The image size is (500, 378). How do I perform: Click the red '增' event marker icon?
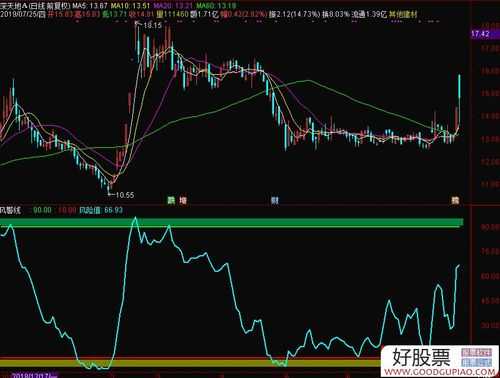[183, 200]
